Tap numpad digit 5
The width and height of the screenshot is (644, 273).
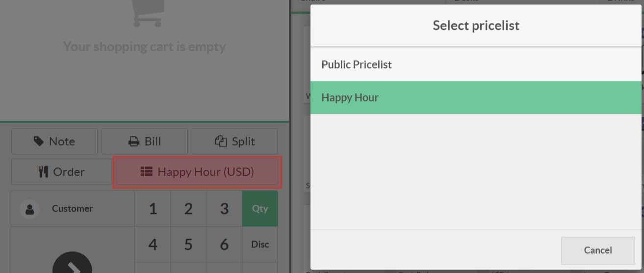(x=188, y=245)
